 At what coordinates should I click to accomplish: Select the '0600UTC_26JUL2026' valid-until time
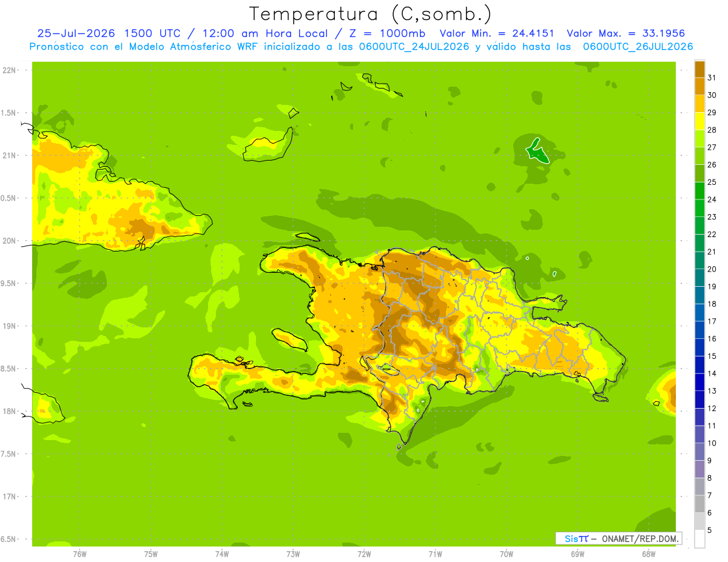coord(638,47)
